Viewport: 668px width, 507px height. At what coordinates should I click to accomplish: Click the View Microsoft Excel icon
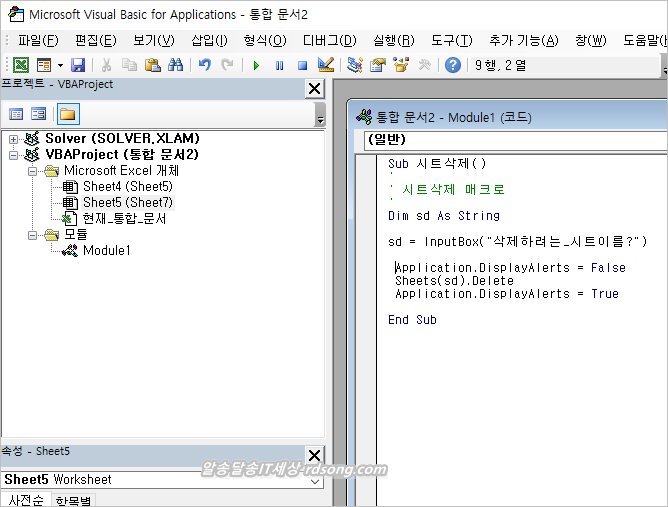click(20, 65)
